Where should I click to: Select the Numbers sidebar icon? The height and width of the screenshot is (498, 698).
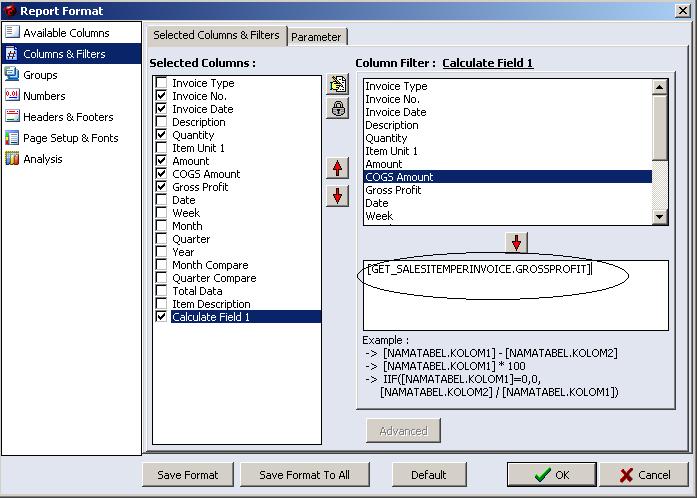point(12,96)
